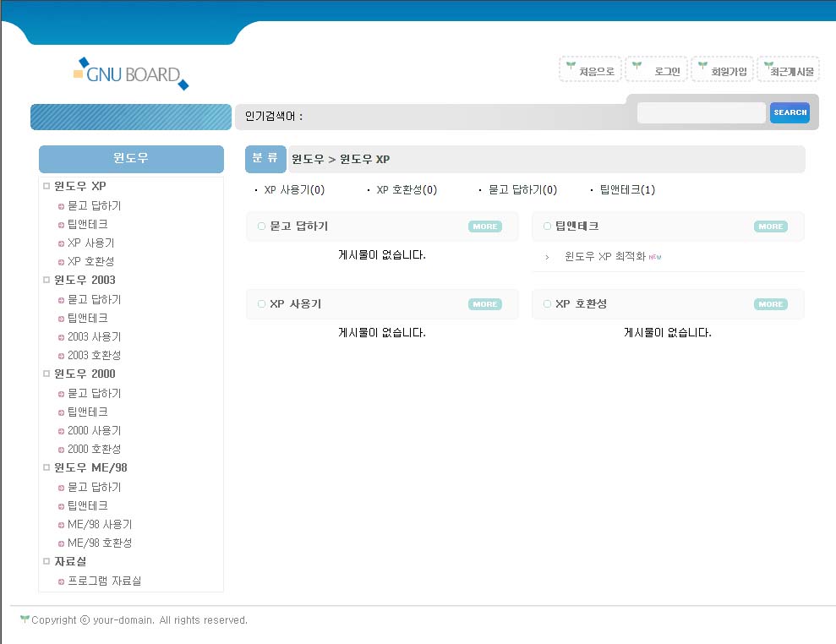Screen dimensions: 836x644
Task: Expand 윈도우 ME/98 sidebar category
Action: (x=90, y=467)
